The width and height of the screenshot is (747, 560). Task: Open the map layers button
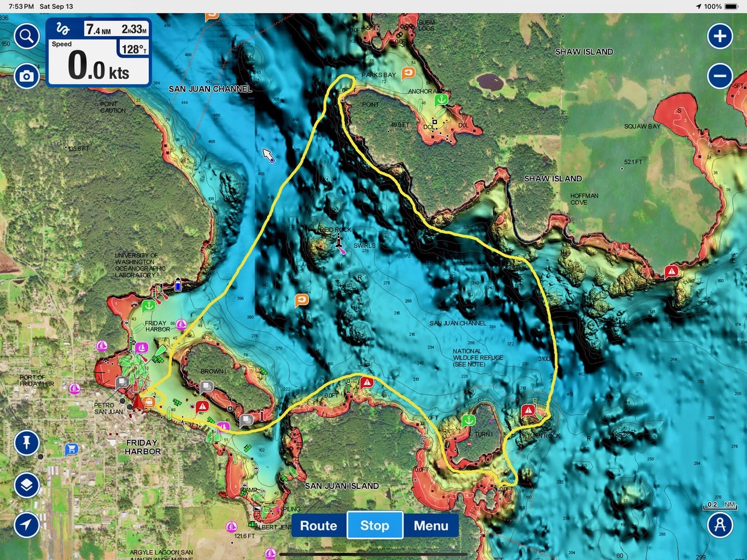(26, 484)
